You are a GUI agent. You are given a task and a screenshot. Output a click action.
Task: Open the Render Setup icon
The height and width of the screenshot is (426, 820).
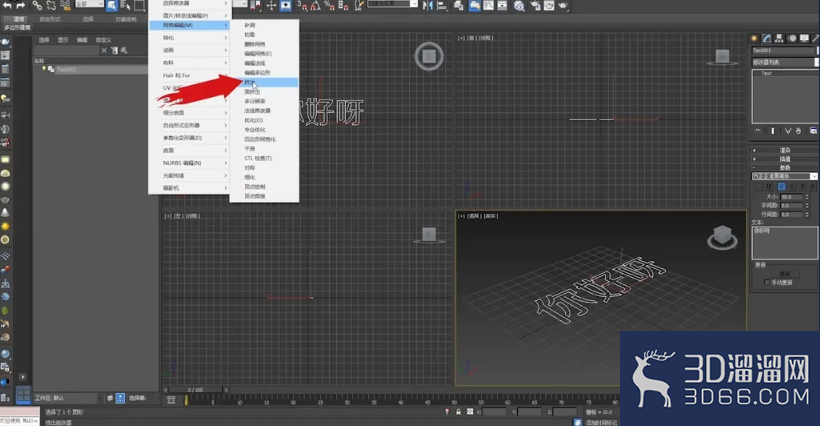[x=536, y=6]
